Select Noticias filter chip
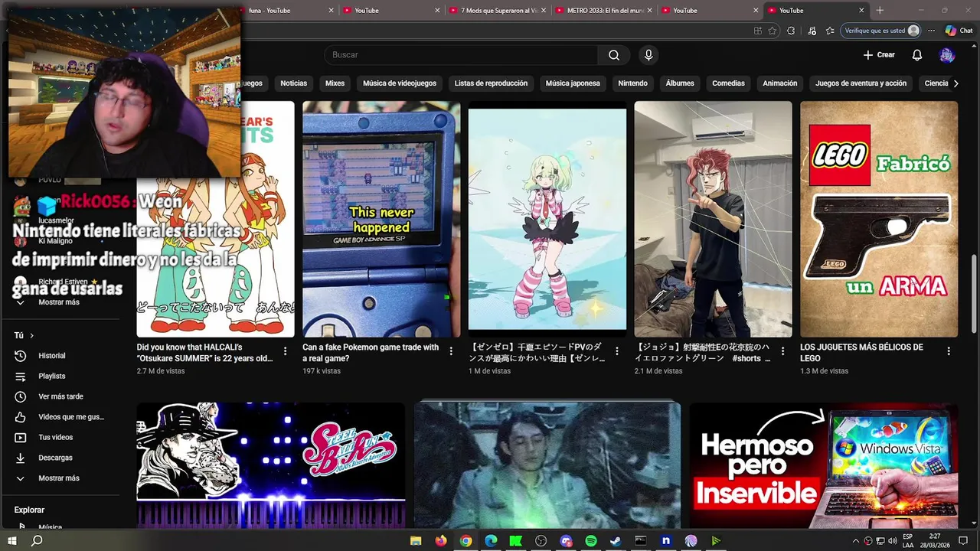 click(293, 83)
